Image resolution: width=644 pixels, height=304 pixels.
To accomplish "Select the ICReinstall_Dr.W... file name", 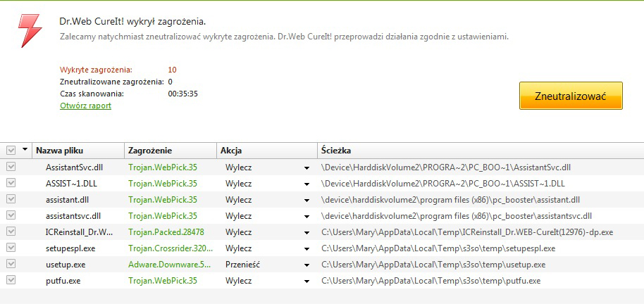I will (80, 232).
